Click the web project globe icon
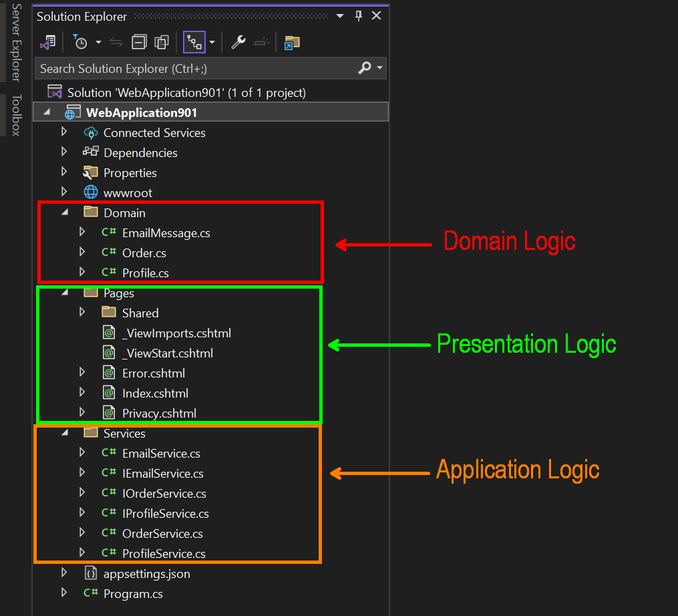678x616 pixels. (72, 112)
